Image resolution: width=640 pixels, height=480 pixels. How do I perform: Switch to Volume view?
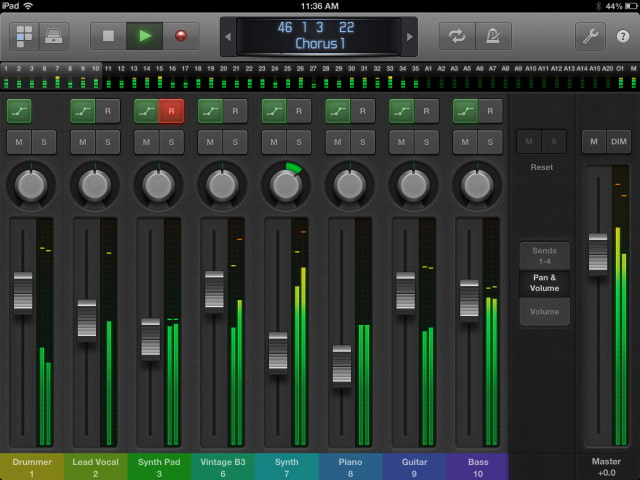coord(544,312)
